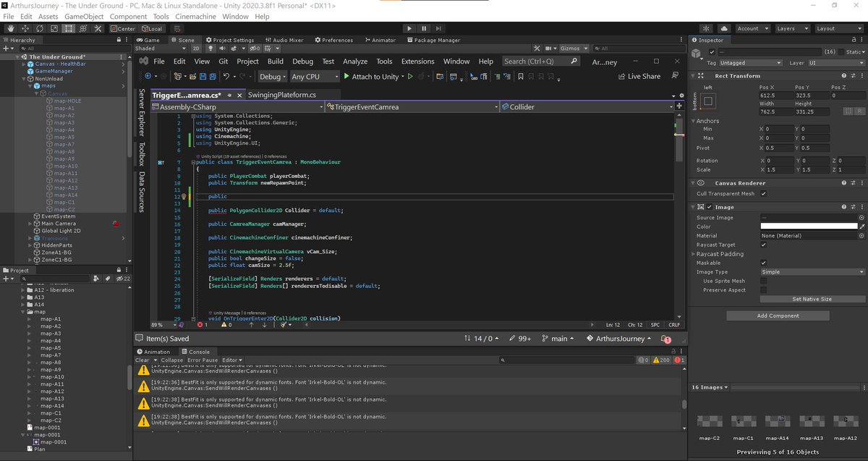Screen dimensions: 868x461
Task: Expand Raycast Padding foldout
Action: point(693,254)
